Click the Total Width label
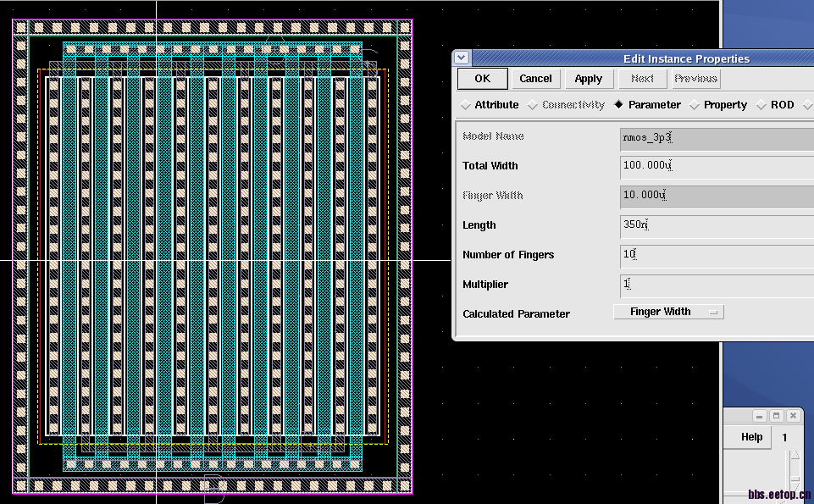The width and height of the screenshot is (814, 504). [x=490, y=165]
